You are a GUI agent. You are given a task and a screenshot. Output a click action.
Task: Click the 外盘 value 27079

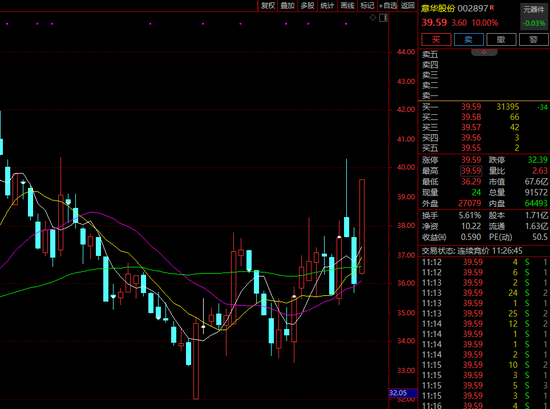click(470, 203)
